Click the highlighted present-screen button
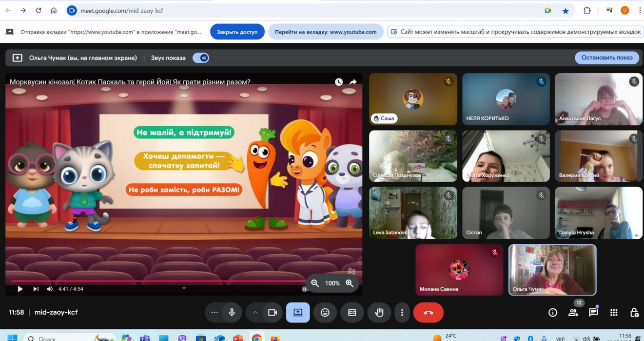The height and width of the screenshot is (341, 644). pos(298,312)
